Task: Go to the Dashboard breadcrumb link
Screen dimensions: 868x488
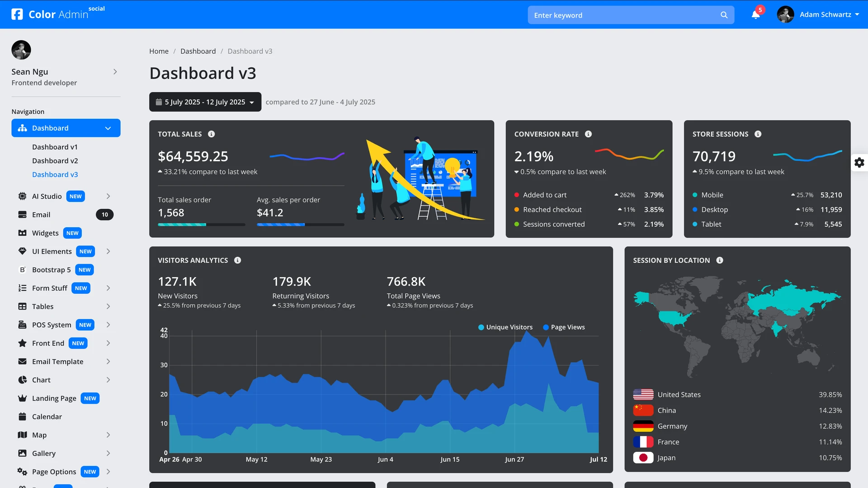Action: point(198,51)
